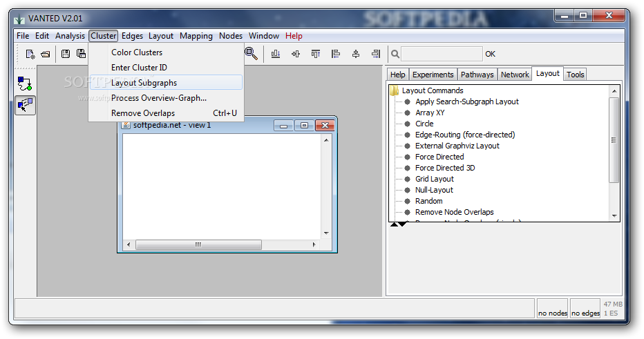644x339 pixels.
Task: Select Array XY layout command
Action: pos(430,113)
